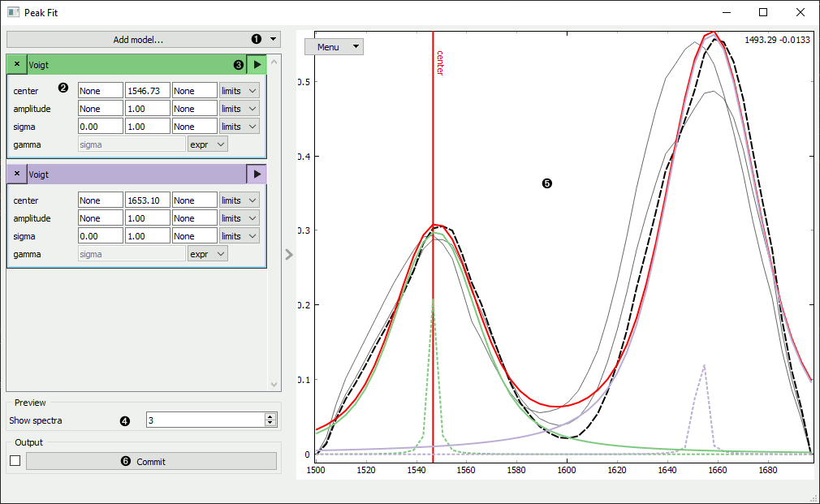Open the Add model... dropdown
This screenshot has height=504, width=820.
pos(144,39)
